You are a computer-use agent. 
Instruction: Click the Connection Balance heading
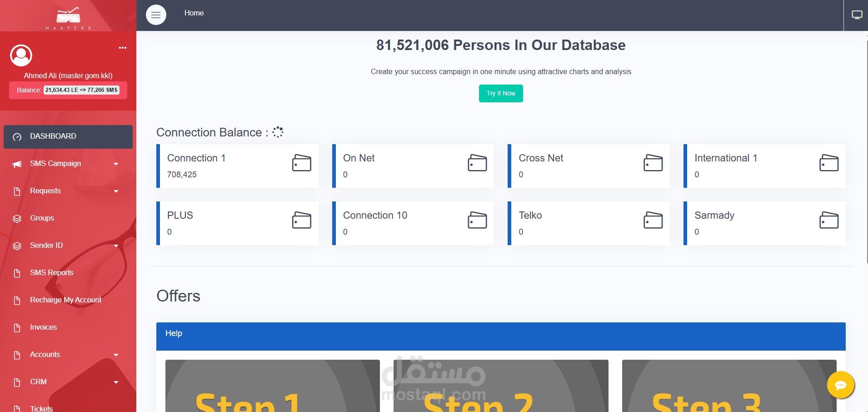(212, 132)
